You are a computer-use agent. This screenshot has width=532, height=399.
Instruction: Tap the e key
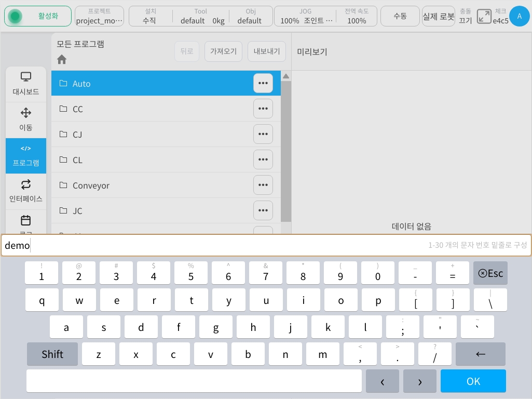(117, 300)
